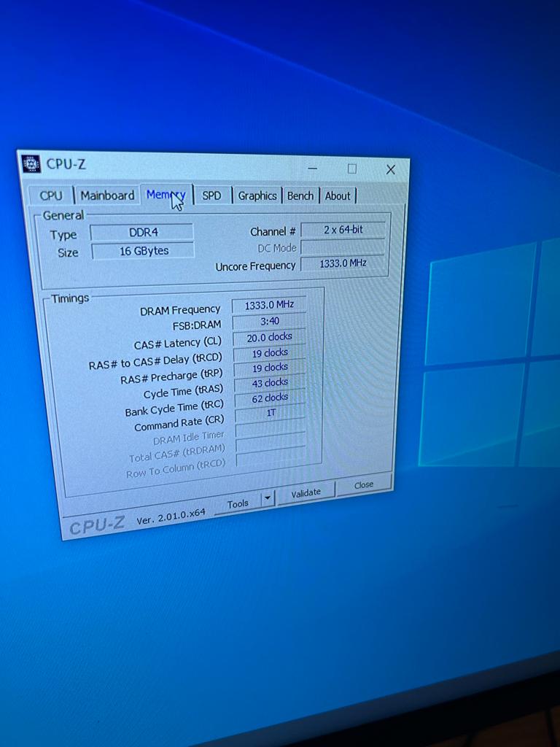Select the Memory tab
560x747 pixels.
(166, 195)
